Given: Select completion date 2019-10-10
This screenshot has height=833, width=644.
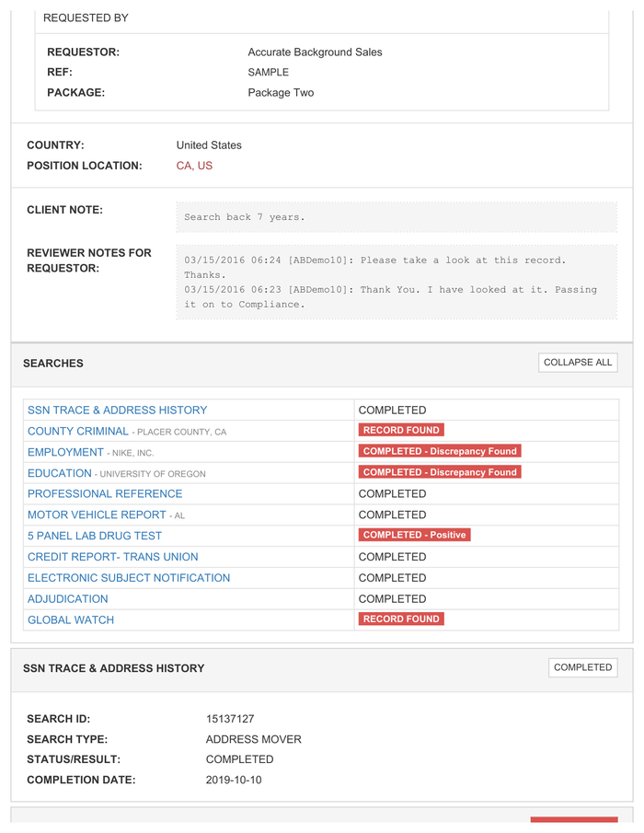Looking at the screenshot, I should (x=234, y=780).
